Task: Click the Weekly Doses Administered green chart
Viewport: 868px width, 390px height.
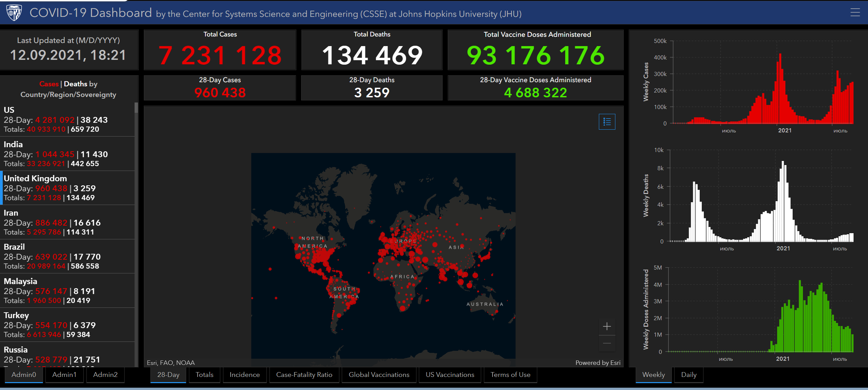Action: (761, 310)
